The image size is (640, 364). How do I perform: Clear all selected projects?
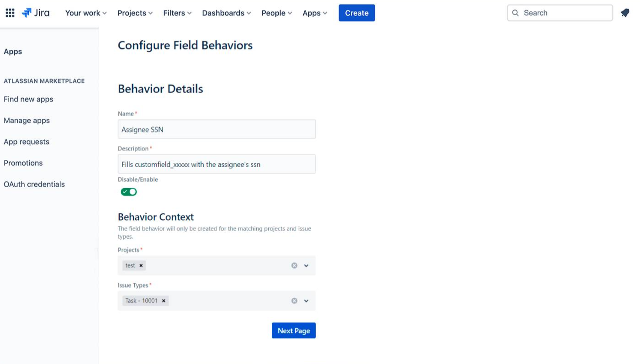pos(294,265)
